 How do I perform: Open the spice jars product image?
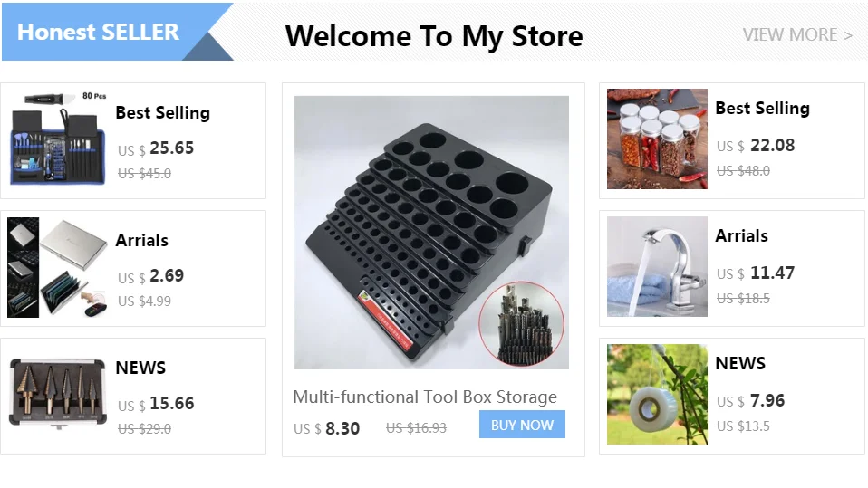click(x=657, y=139)
